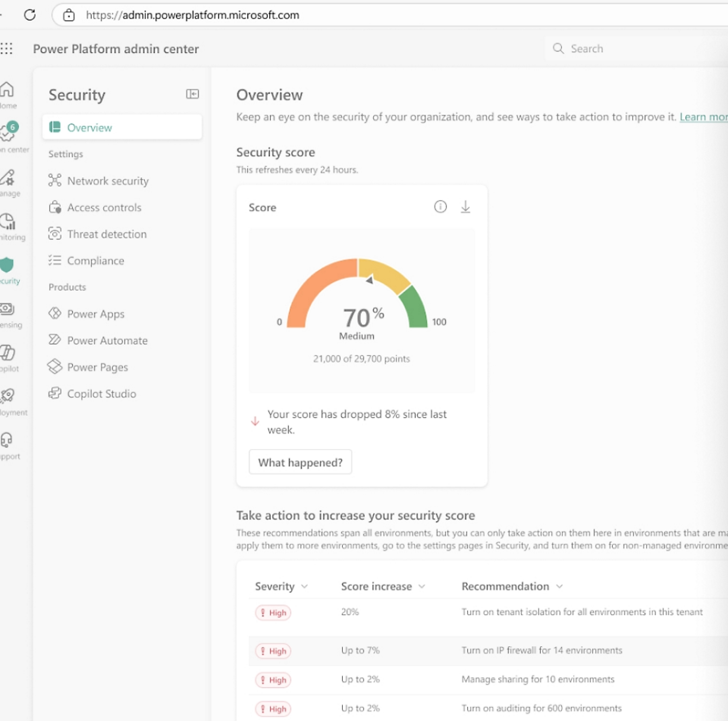Click the browser address bar URL
Screen dimensions: 728x721
(x=192, y=15)
